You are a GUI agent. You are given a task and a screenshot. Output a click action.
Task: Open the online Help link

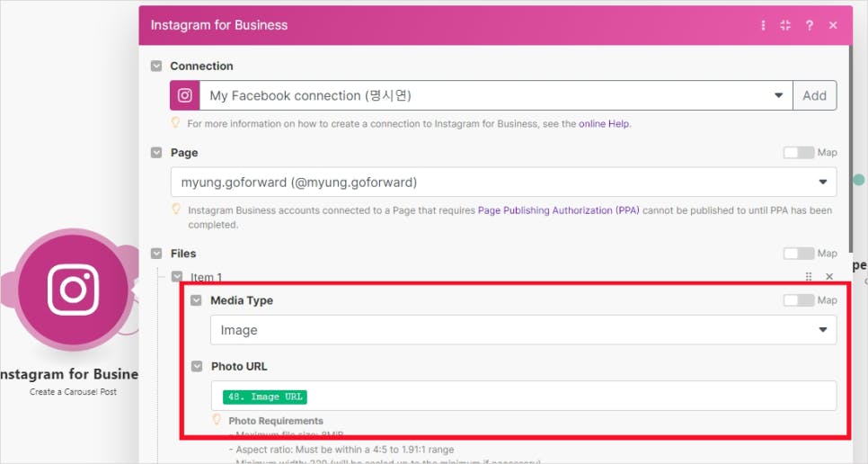[x=604, y=124]
